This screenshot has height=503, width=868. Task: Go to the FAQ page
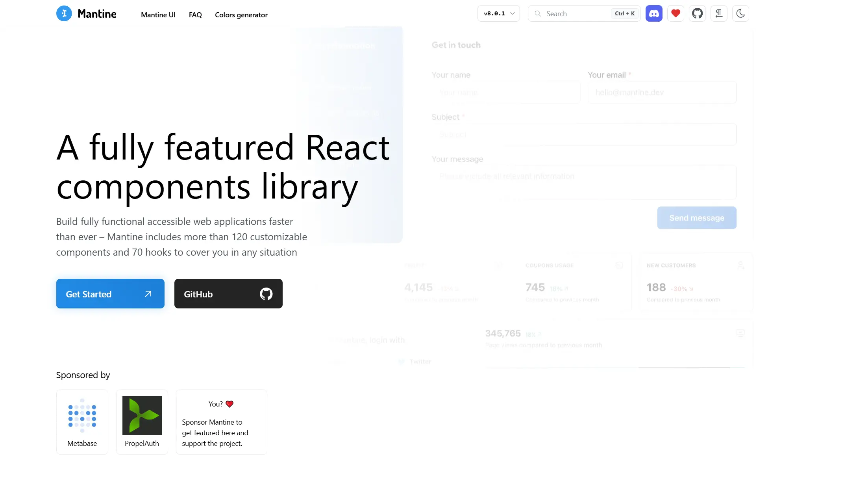(x=195, y=15)
